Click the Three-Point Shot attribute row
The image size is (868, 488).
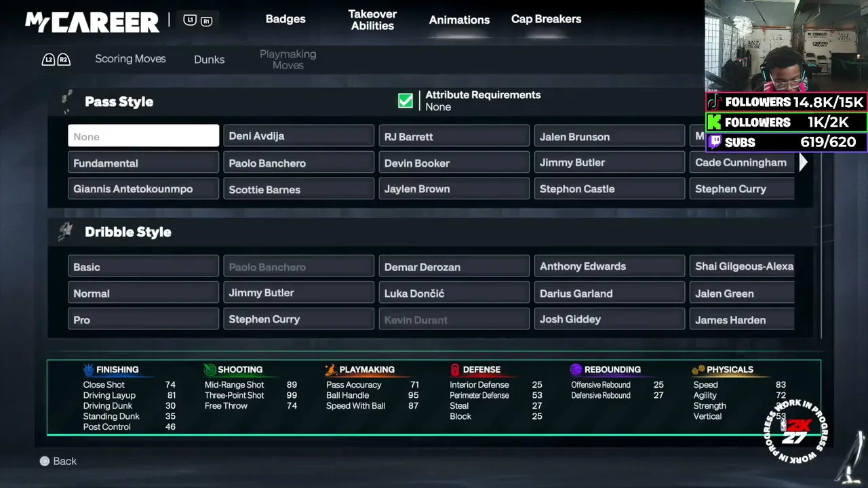click(251, 395)
